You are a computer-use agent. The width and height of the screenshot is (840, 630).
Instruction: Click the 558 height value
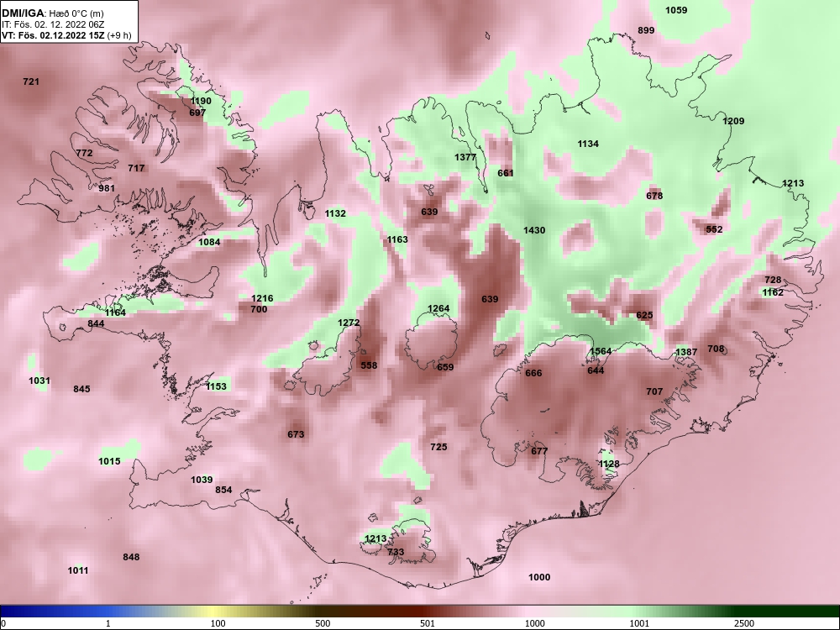click(369, 366)
